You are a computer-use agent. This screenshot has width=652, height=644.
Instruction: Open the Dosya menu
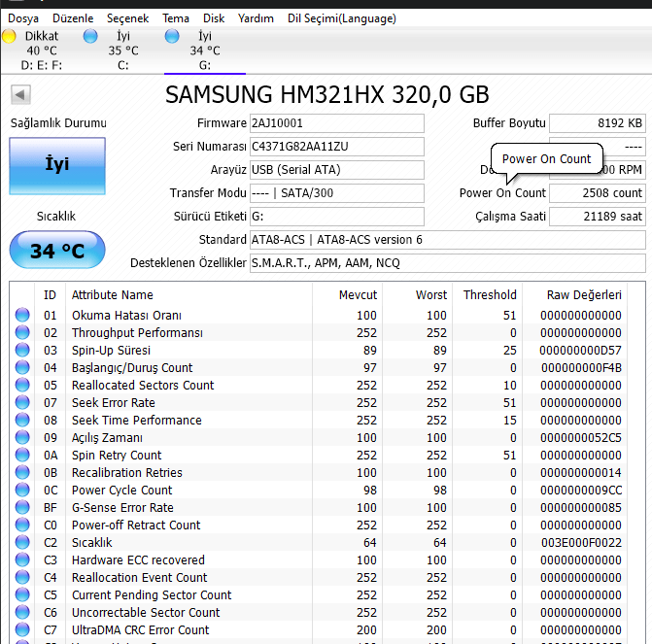[23, 18]
